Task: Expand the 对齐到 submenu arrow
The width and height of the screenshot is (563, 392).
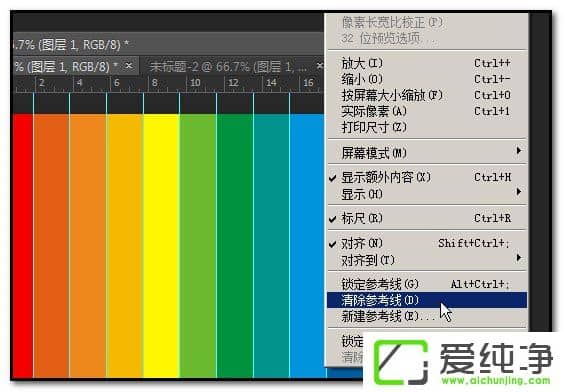Action: point(518,257)
